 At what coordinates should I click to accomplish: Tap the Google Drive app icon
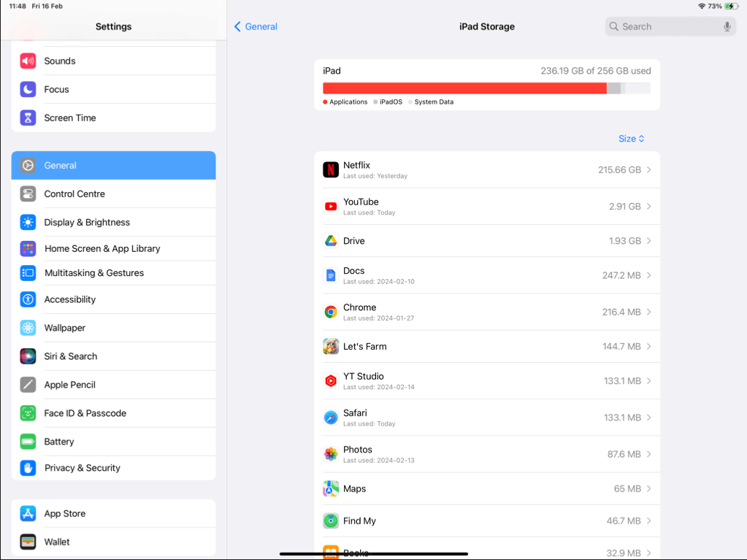[331, 241]
